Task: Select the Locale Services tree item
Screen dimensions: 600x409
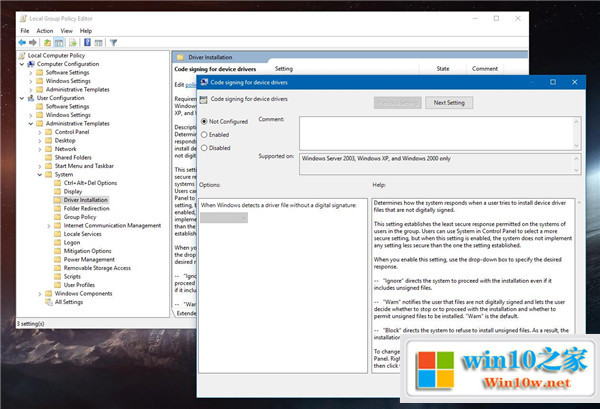Action: [83, 234]
